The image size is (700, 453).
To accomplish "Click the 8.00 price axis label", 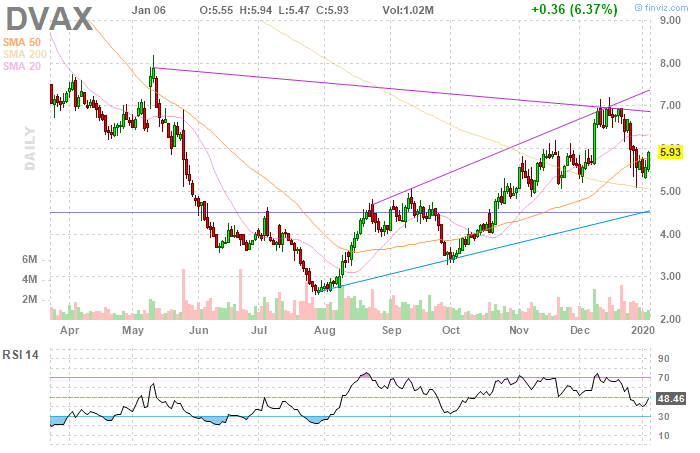I will 671,63.
